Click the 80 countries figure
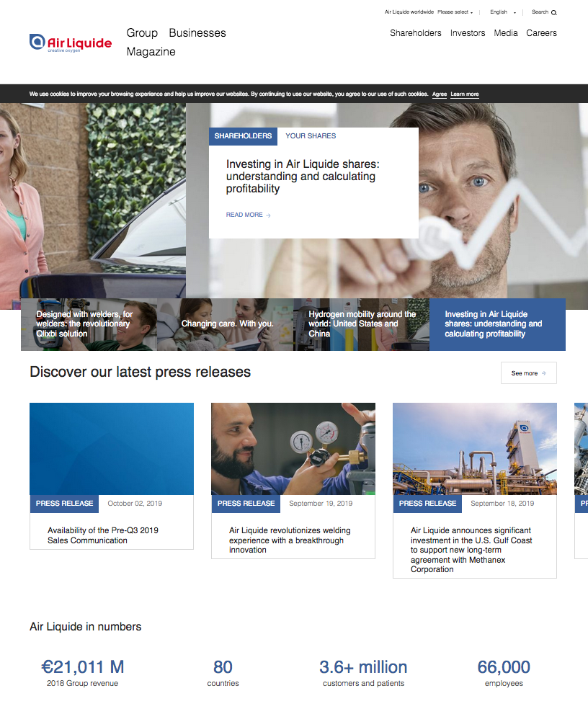 point(223,667)
